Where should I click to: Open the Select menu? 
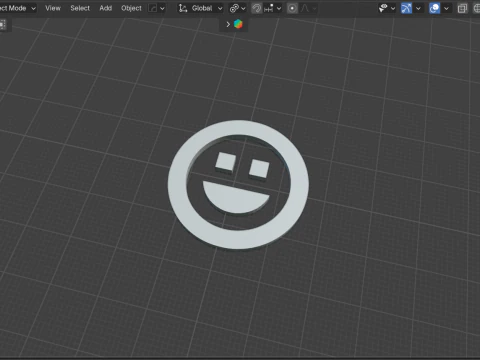point(80,8)
